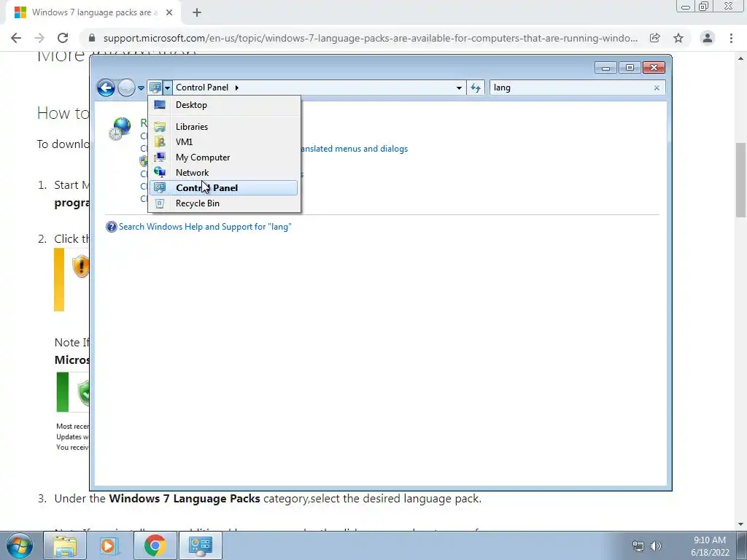Click the Control Panel taskbar button
This screenshot has height=560, width=747.
[200, 545]
